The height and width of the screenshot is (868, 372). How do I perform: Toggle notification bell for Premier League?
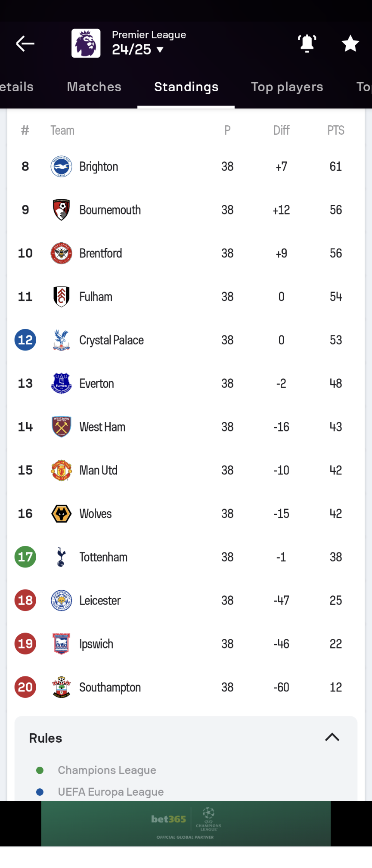[307, 43]
